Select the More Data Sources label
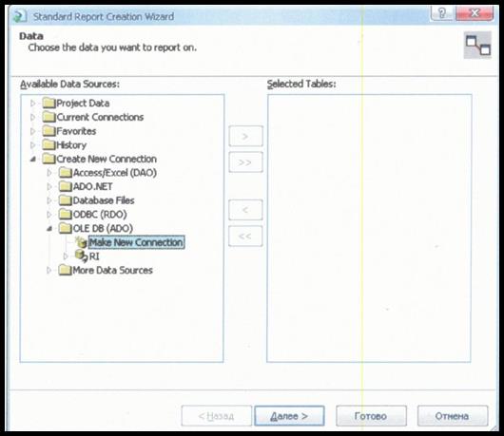 (x=113, y=271)
